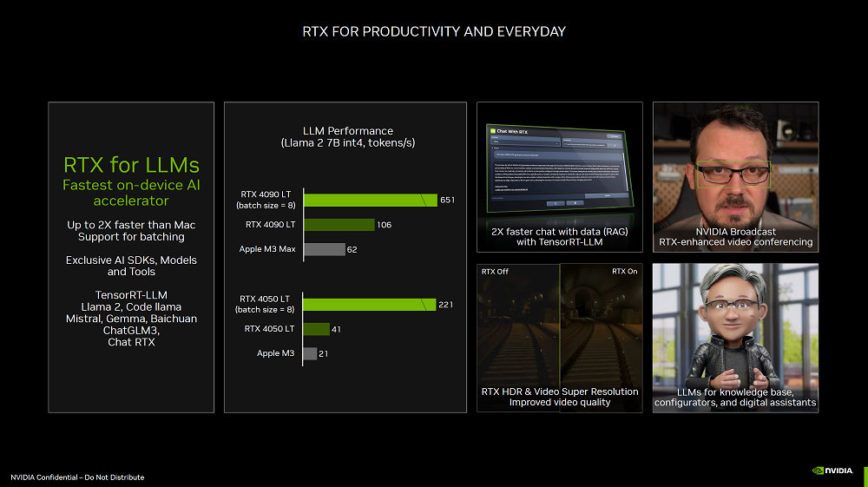The image size is (868, 487).
Task: Click the slide title RTX FOR PRODUCTIVITY AND EVERYDAY
Action: 434,31
